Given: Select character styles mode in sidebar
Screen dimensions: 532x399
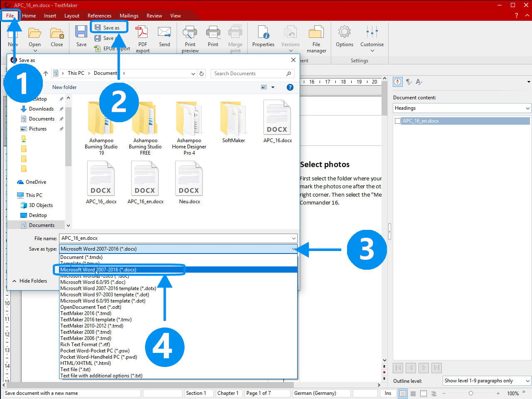Looking at the screenshot, I should 419,82.
